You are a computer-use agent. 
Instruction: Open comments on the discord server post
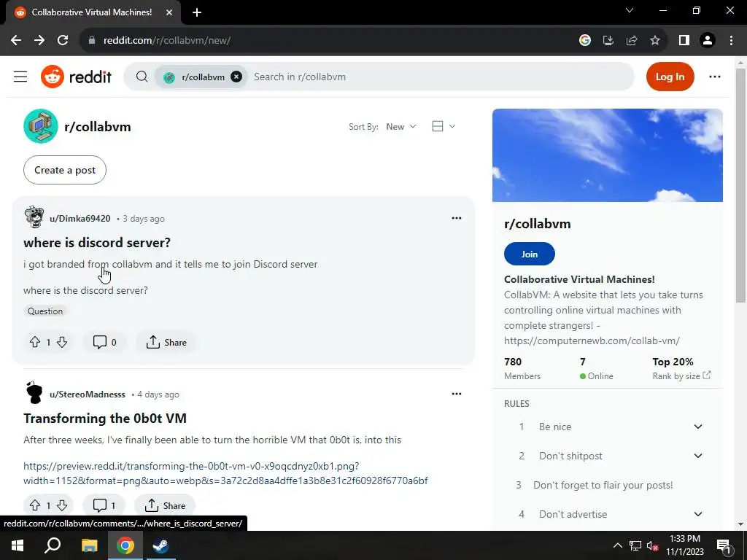[x=105, y=342]
